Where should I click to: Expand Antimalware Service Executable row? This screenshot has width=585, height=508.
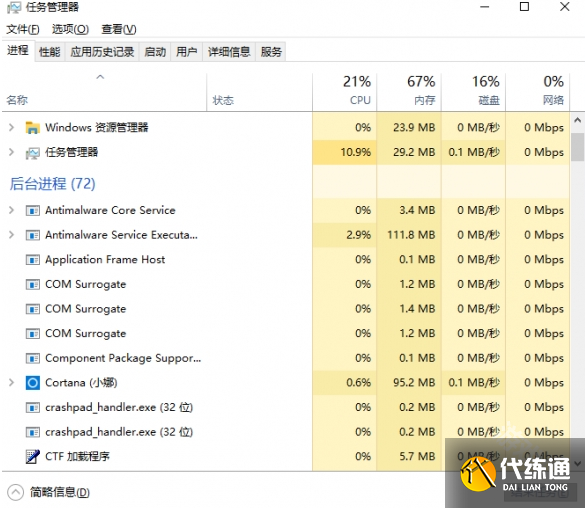(12, 235)
